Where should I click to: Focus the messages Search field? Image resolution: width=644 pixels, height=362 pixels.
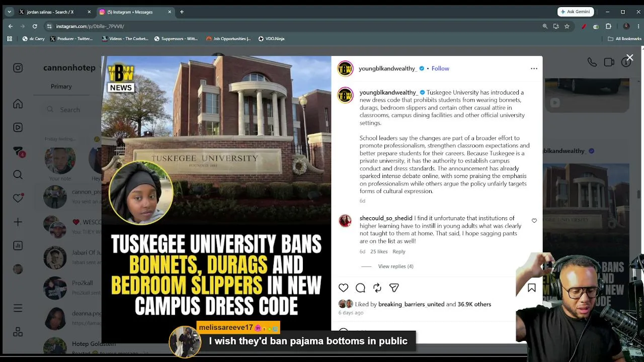pyautogui.click(x=75, y=110)
